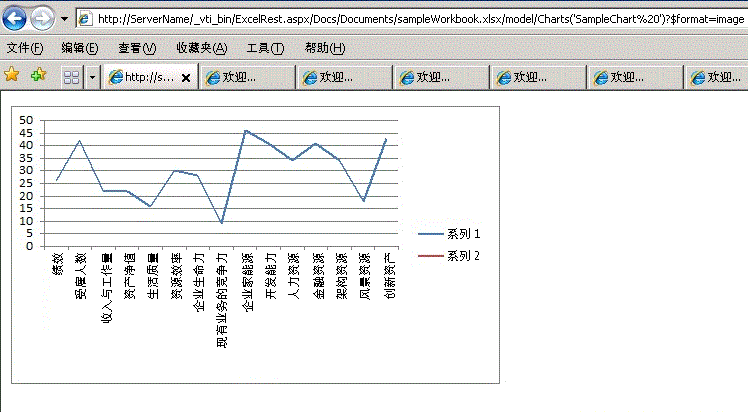748x412 pixels.
Task: Open the 工具(T) menu
Action: 265,48
